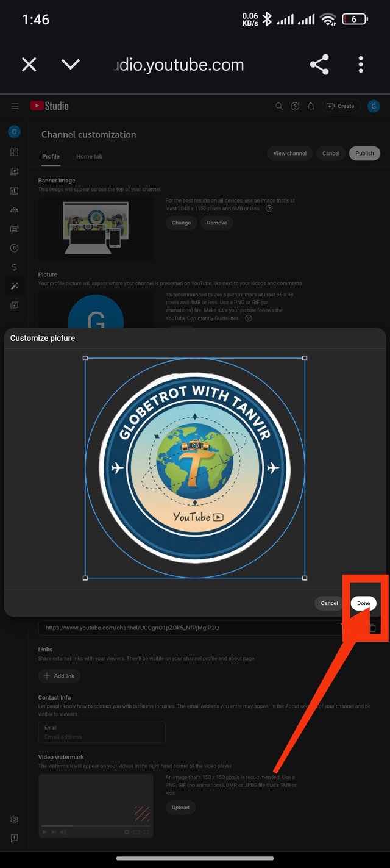The image size is (390, 868).
Task: Cancel the Customize picture dialog
Action: [x=329, y=603]
